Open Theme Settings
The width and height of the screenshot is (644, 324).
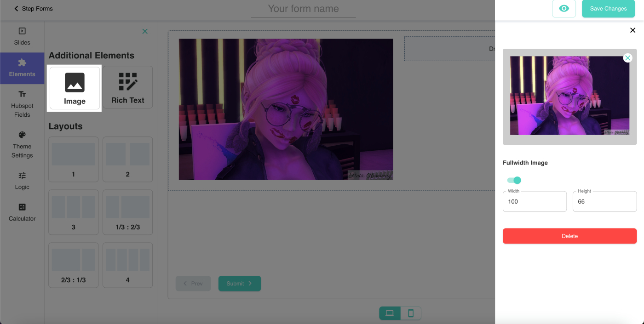point(22,144)
